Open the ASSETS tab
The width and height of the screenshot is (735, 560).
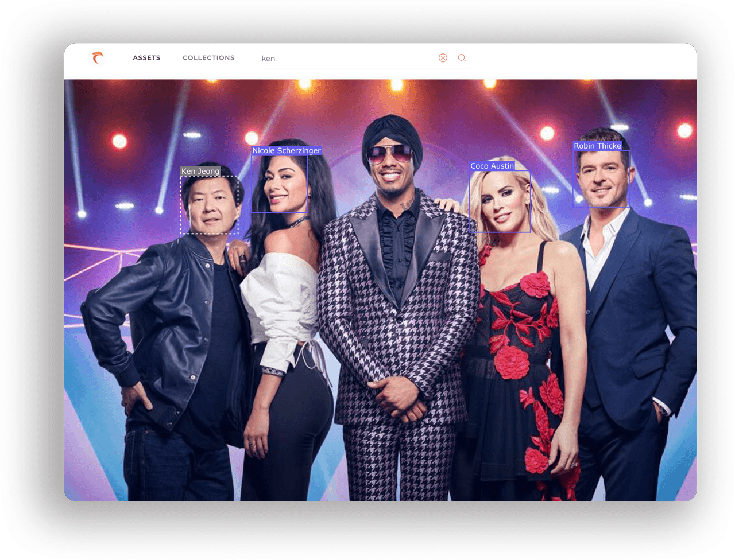[x=146, y=58]
